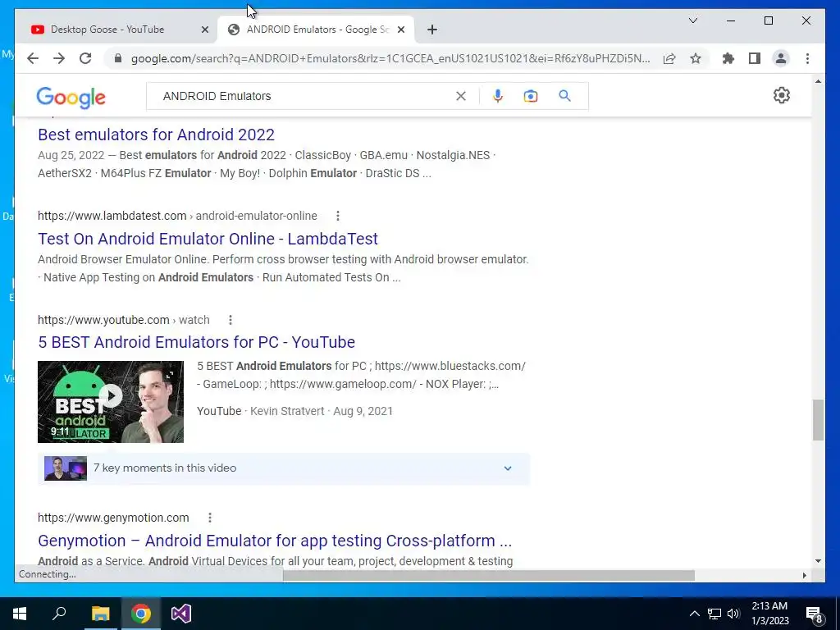This screenshot has width=840, height=630.
Task: Click the Chrome taskbar icon
Action: pos(141,614)
